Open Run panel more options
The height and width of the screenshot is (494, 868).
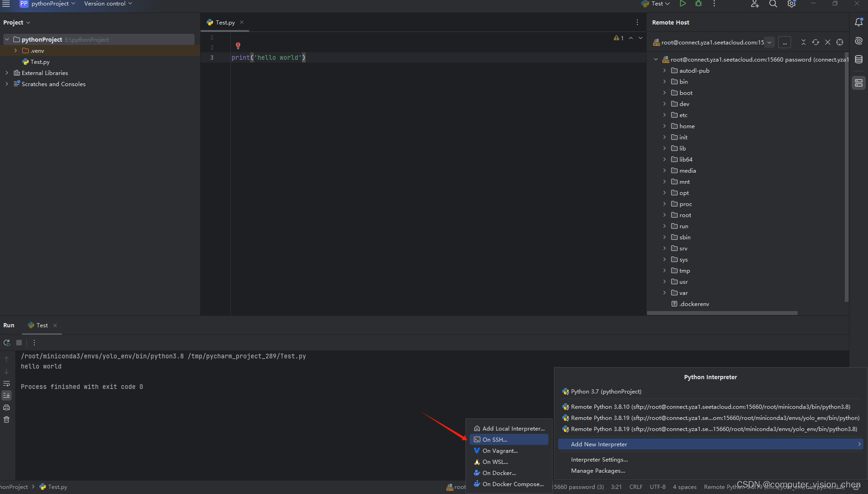34,343
